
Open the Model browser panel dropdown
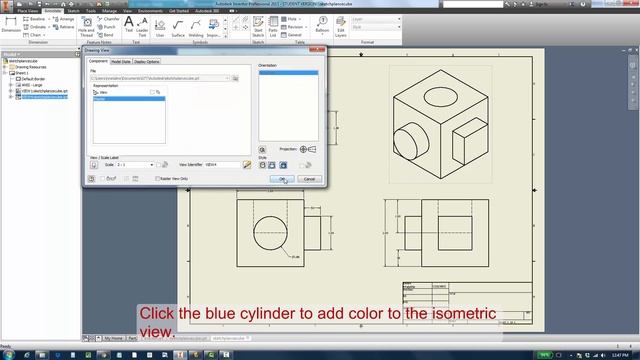(x=19, y=54)
